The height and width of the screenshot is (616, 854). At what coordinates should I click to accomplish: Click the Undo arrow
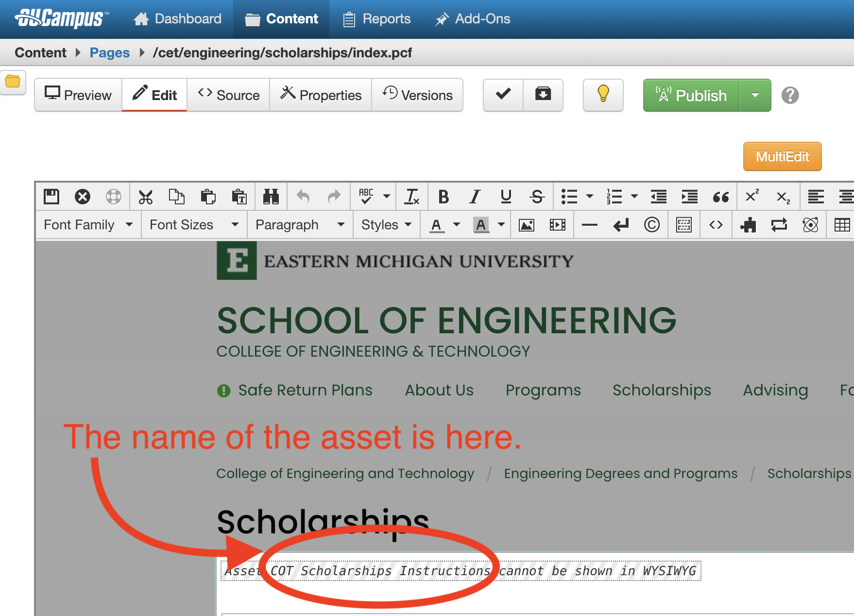pos(303,197)
